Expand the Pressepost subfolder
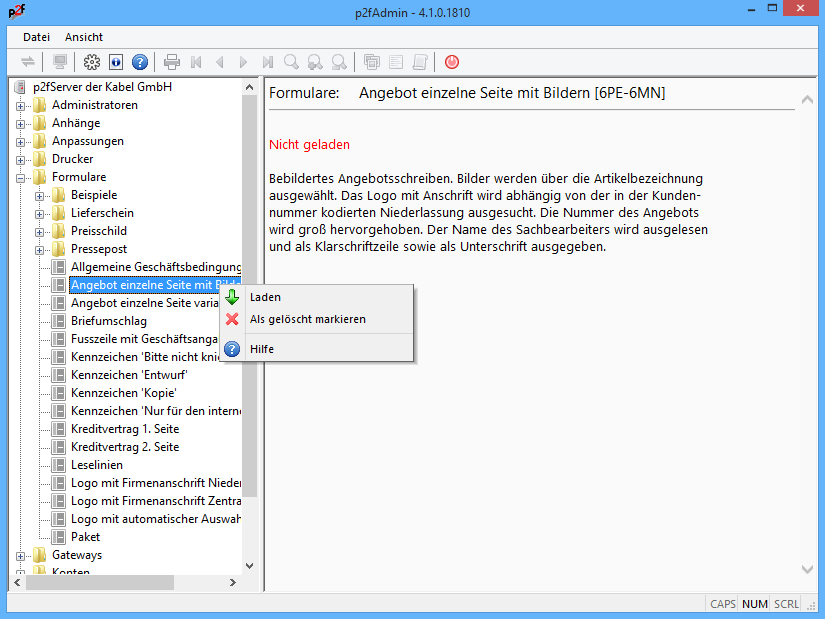The height and width of the screenshot is (619, 825). (40, 250)
